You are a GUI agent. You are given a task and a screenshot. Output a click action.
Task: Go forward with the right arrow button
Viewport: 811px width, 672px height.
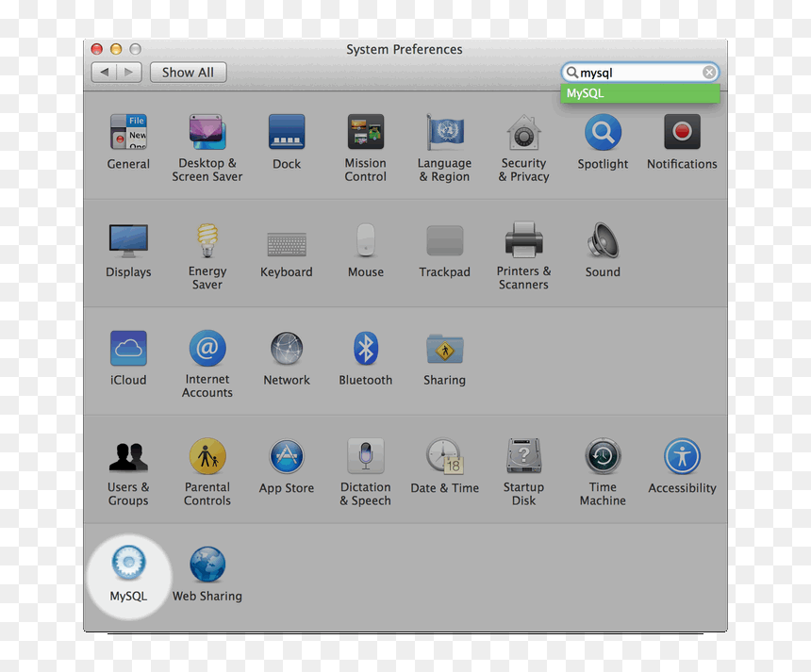[x=129, y=73]
